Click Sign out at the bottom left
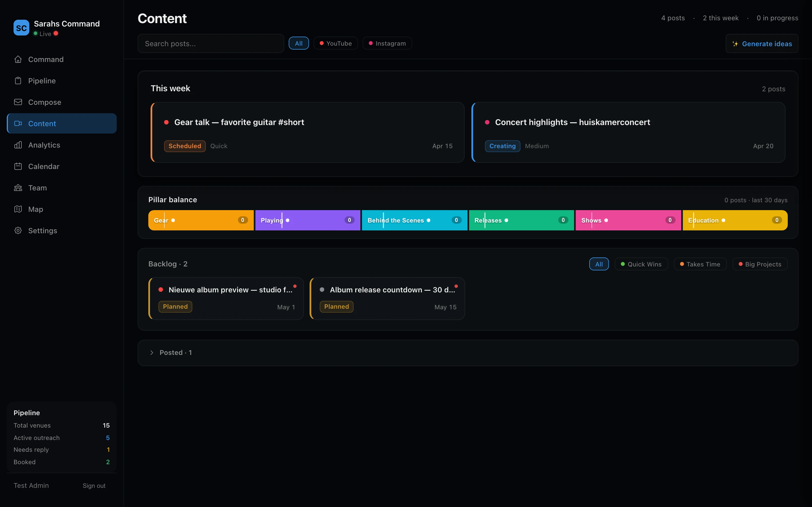The width and height of the screenshot is (812, 507). pos(94,485)
